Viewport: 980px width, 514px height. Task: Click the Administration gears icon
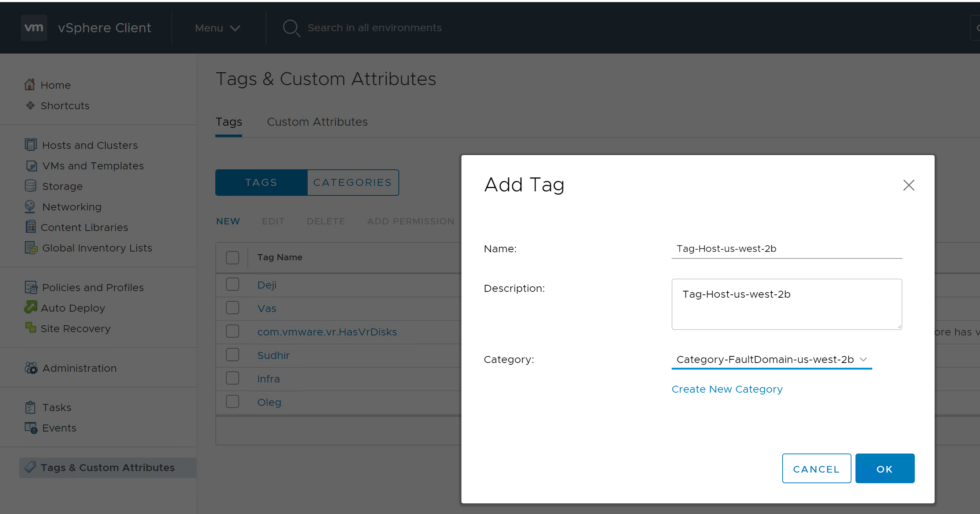point(31,368)
